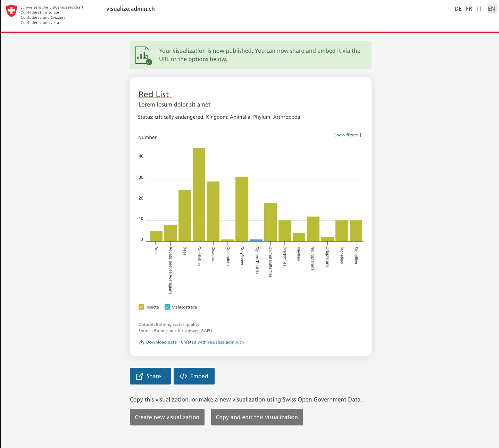499x448 pixels.
Task: Click the Neuropterans bar in the chart
Action: click(x=313, y=229)
